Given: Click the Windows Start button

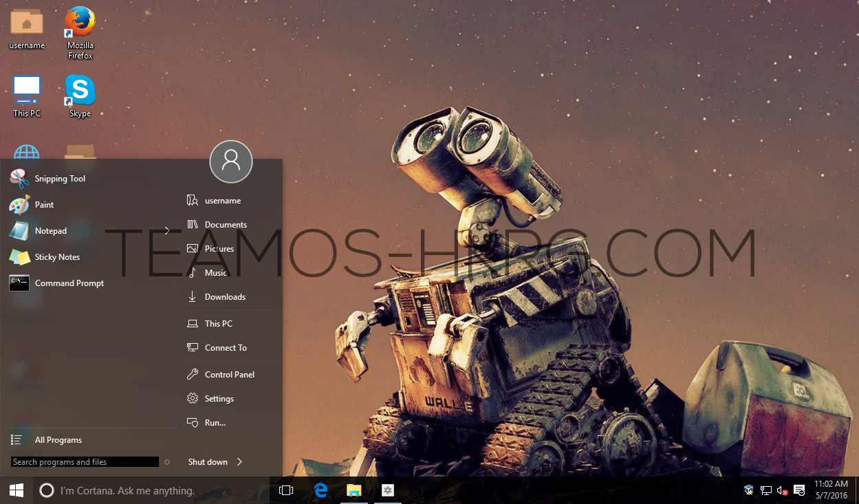Looking at the screenshot, I should tap(17, 490).
